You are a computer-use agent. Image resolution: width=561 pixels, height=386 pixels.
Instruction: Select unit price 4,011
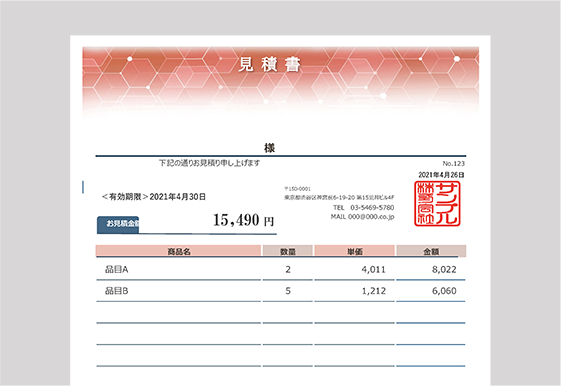click(374, 269)
